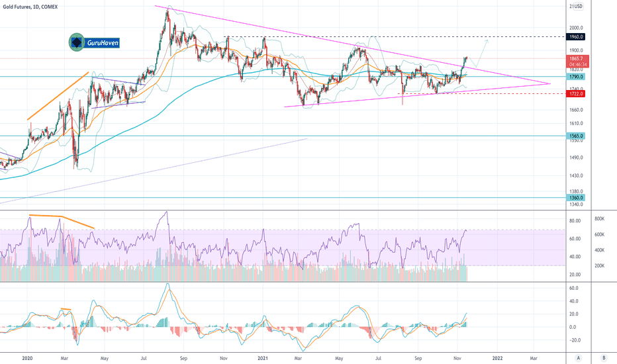Click the Gold Futures, 1D, COMEX title
The width and height of the screenshot is (617, 364).
point(30,7)
